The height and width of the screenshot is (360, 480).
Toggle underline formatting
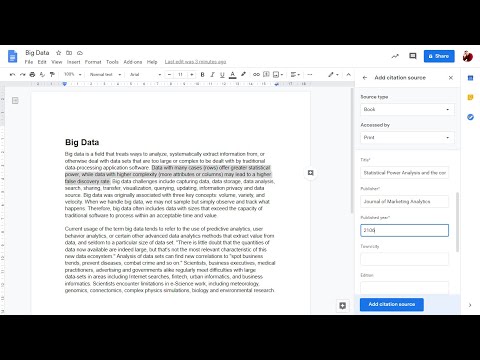point(222,74)
